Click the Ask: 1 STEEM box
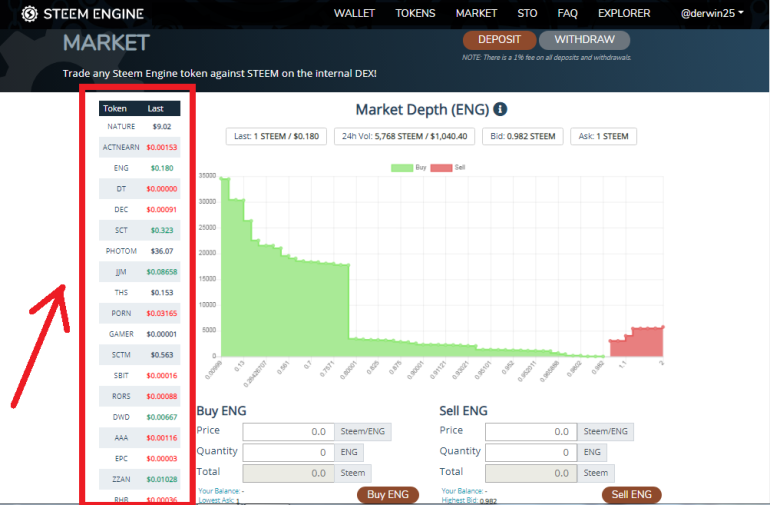 [604, 136]
